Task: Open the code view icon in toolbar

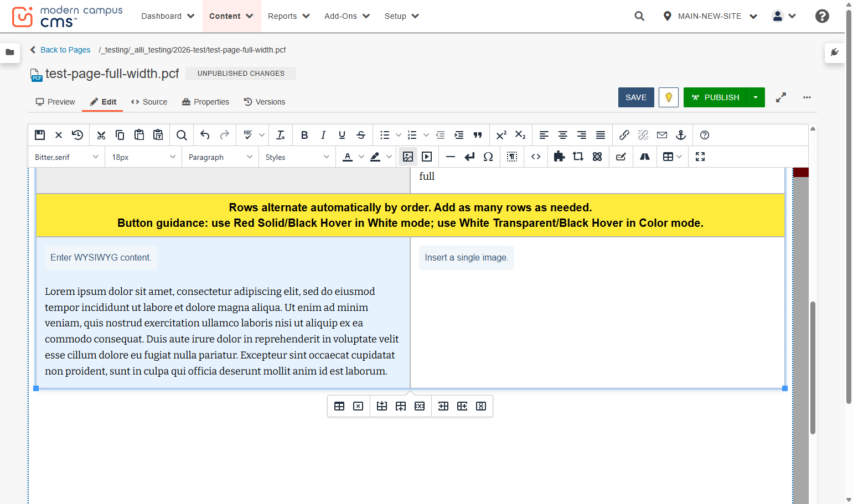Action: 536,157
